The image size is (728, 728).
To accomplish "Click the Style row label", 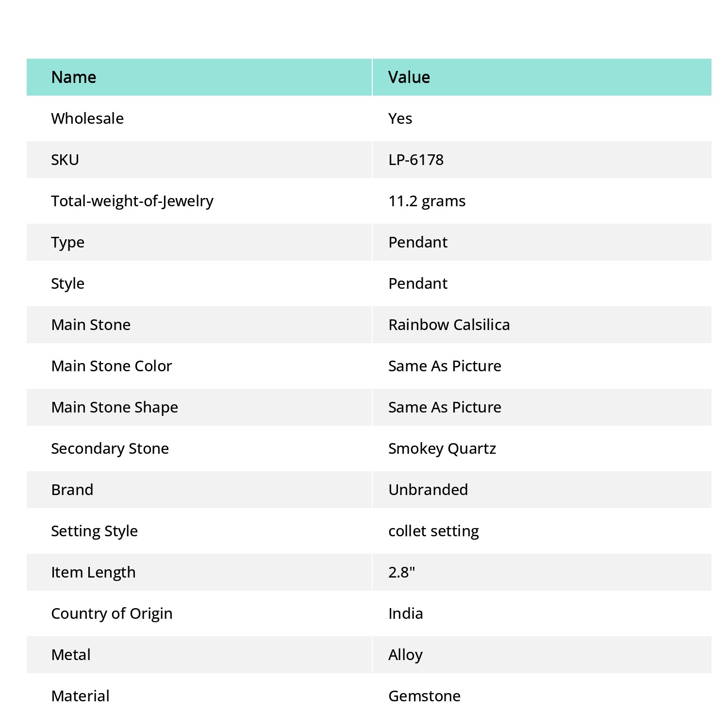I will pyautogui.click(x=67, y=283).
